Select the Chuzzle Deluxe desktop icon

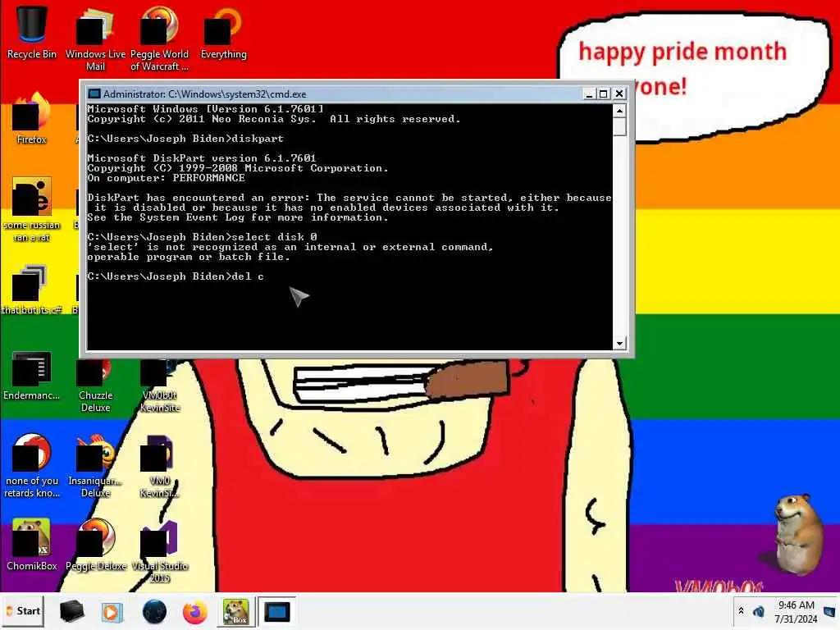[x=95, y=386]
